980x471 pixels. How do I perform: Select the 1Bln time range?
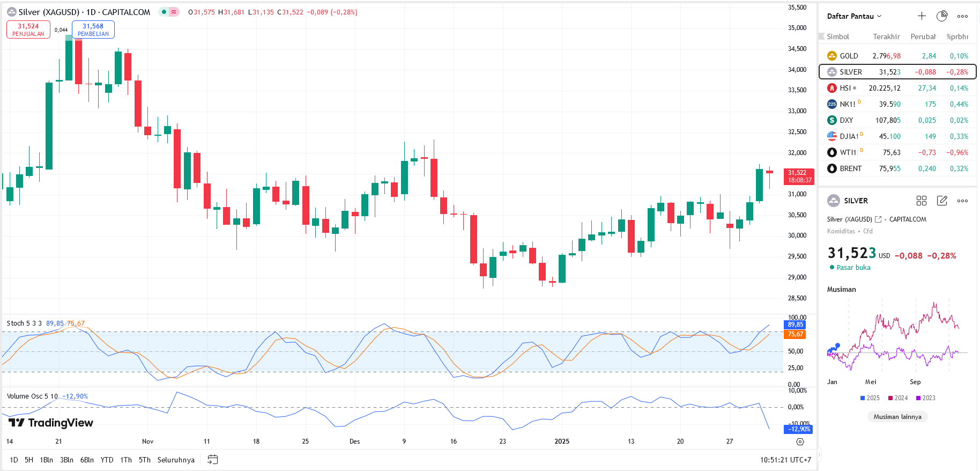click(x=46, y=460)
